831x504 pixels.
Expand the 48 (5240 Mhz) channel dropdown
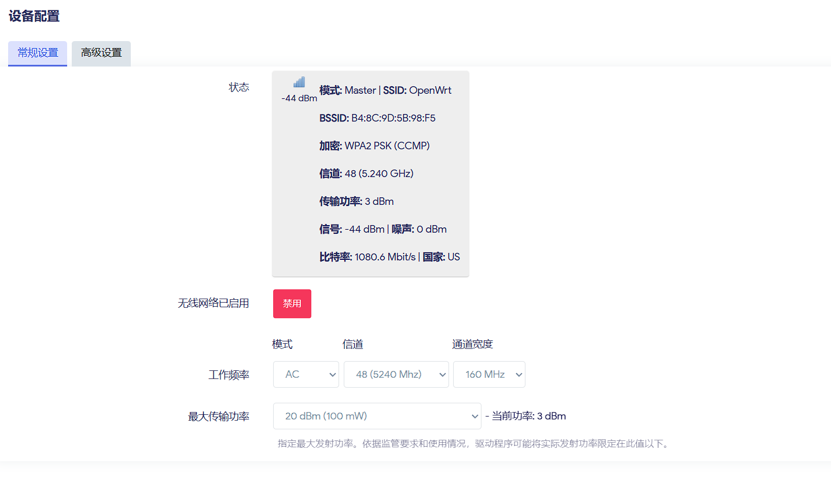tap(396, 374)
